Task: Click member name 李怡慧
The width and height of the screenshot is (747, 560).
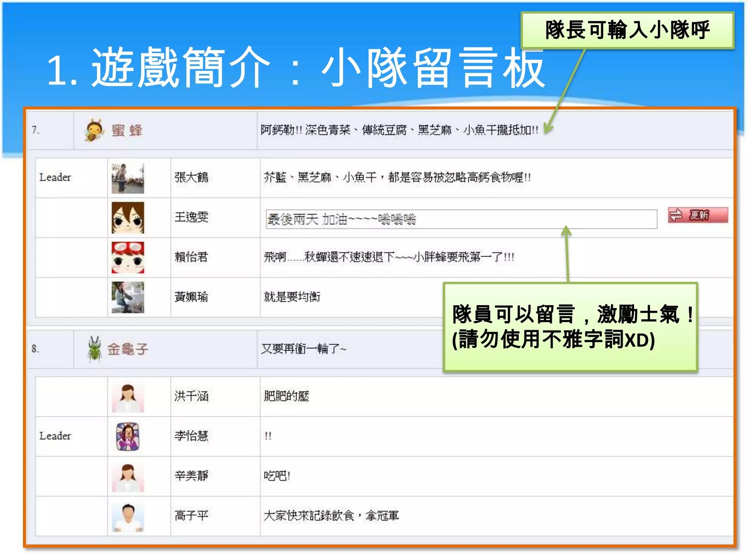Action: click(x=191, y=436)
